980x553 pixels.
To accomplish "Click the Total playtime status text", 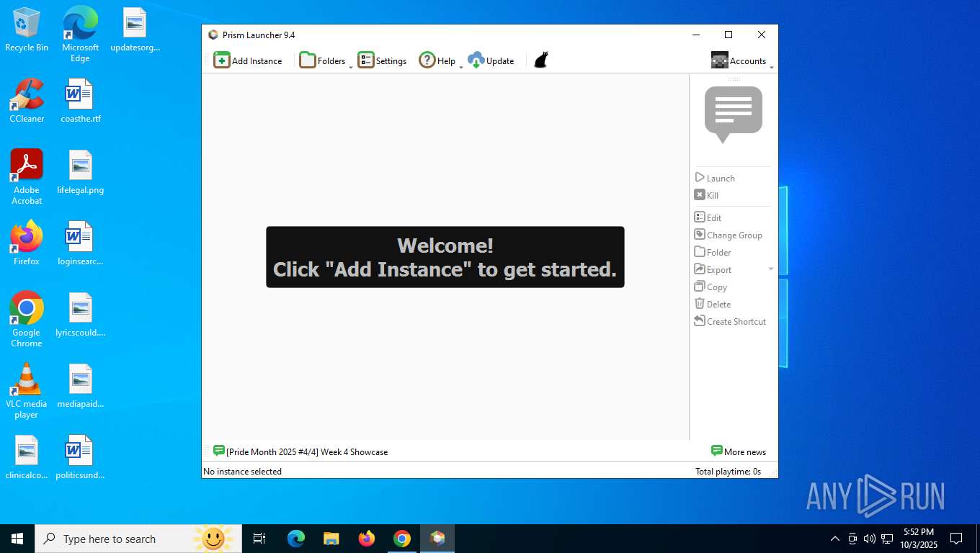I will pos(728,472).
